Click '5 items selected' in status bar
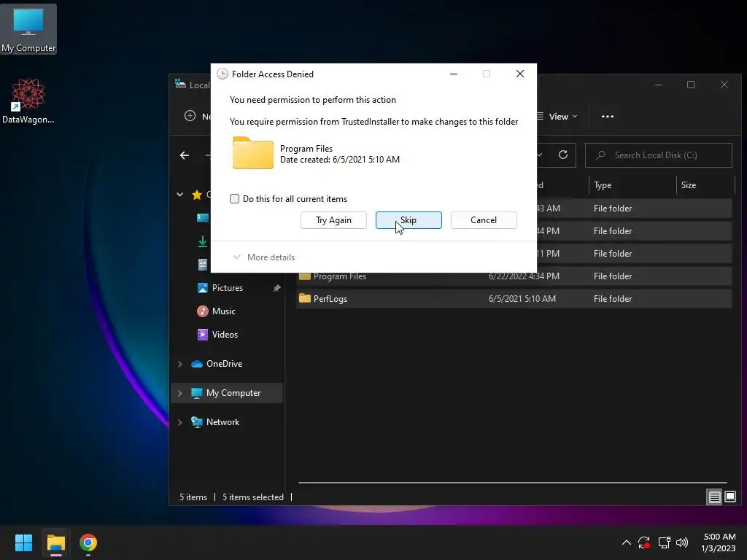This screenshot has height=560, width=747. pyautogui.click(x=253, y=497)
